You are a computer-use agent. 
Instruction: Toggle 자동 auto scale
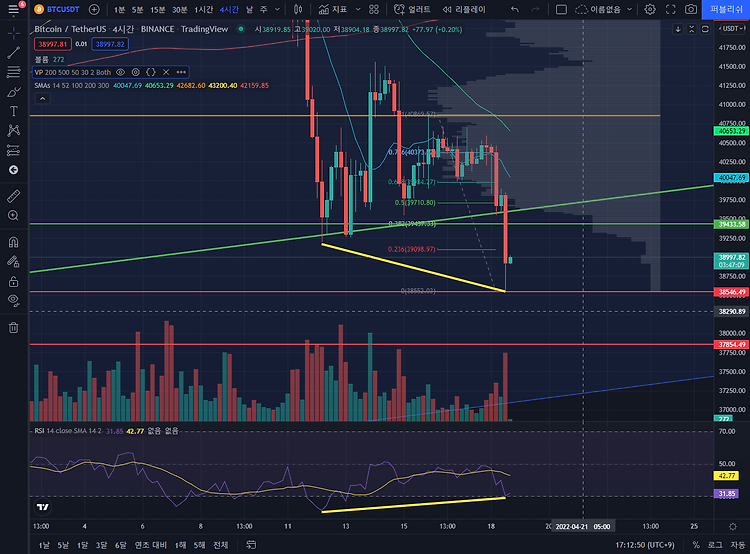(x=738, y=545)
